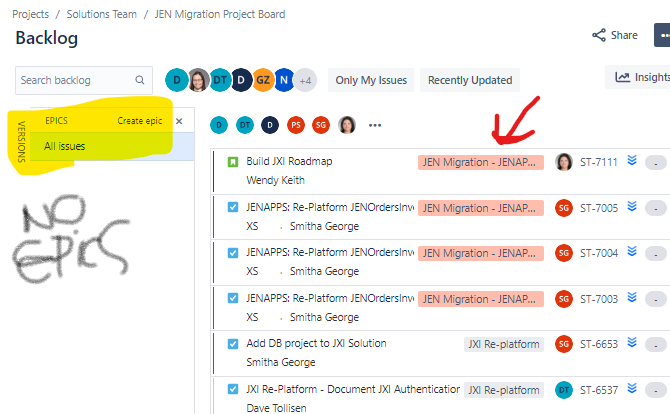Image resolution: width=670 pixels, height=414 pixels.
Task: Open the JEN Migration Project Board breadcrumb
Action: (x=220, y=14)
